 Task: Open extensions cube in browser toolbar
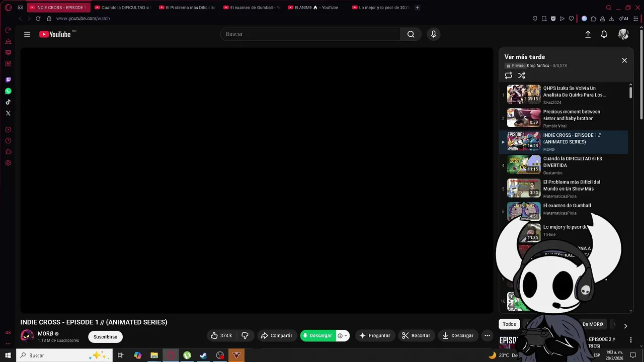594,19
